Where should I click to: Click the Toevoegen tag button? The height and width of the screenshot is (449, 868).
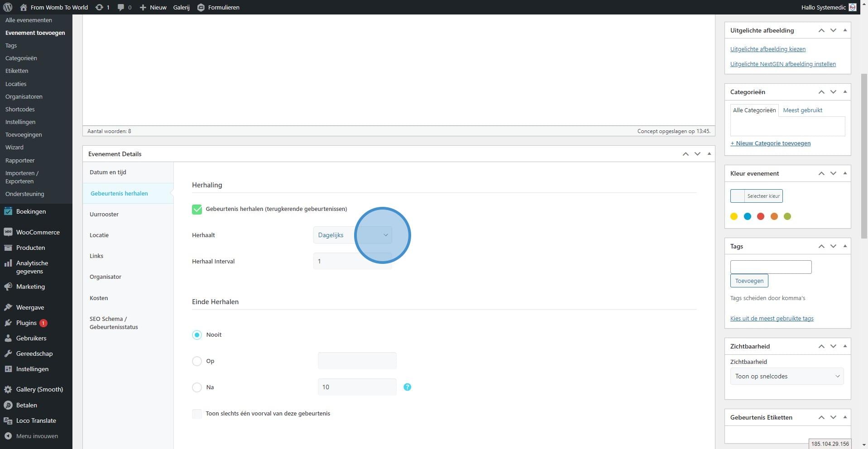[749, 281]
